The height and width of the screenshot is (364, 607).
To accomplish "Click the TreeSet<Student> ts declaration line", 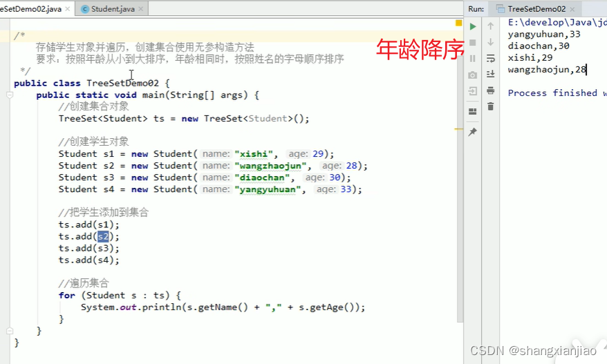I will (x=184, y=119).
